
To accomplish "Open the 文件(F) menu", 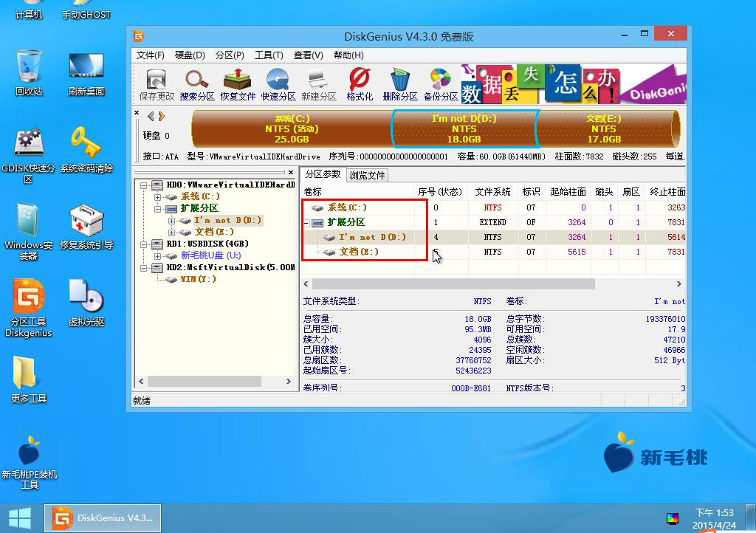I will click(151, 55).
